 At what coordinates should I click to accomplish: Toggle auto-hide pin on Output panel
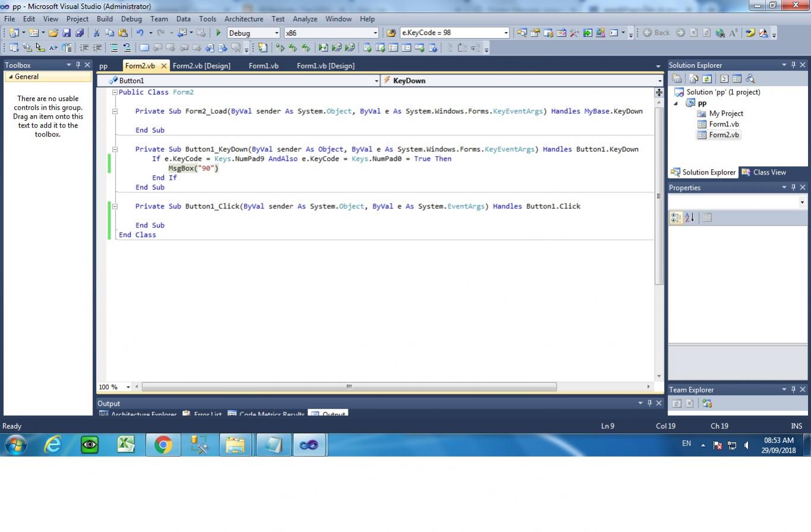click(x=650, y=403)
